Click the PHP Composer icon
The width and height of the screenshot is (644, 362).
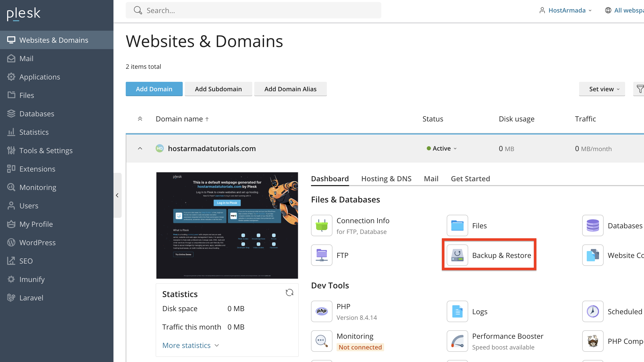[593, 341]
